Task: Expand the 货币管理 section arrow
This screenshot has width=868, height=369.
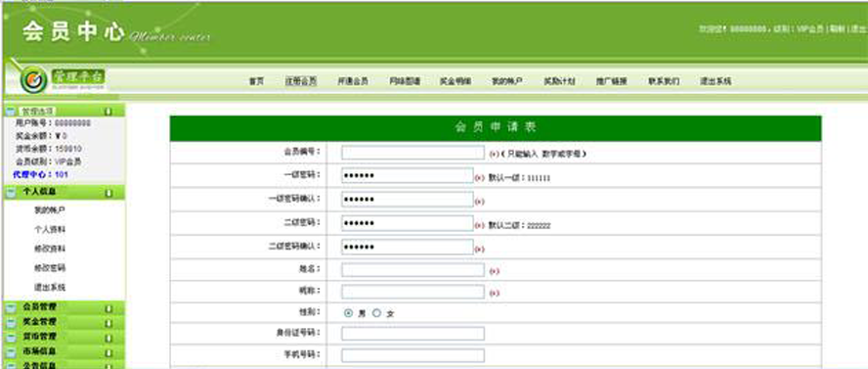Action: (x=108, y=338)
